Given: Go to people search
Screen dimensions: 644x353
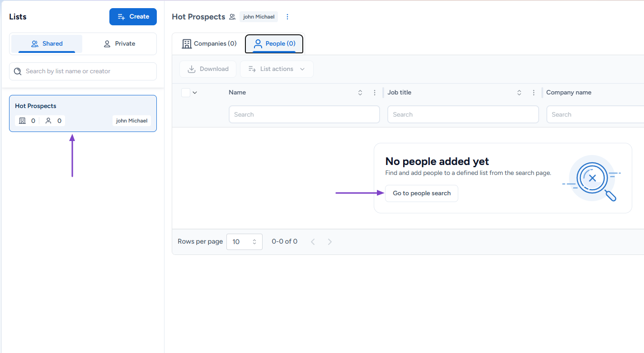Looking at the screenshot, I should 422,193.
